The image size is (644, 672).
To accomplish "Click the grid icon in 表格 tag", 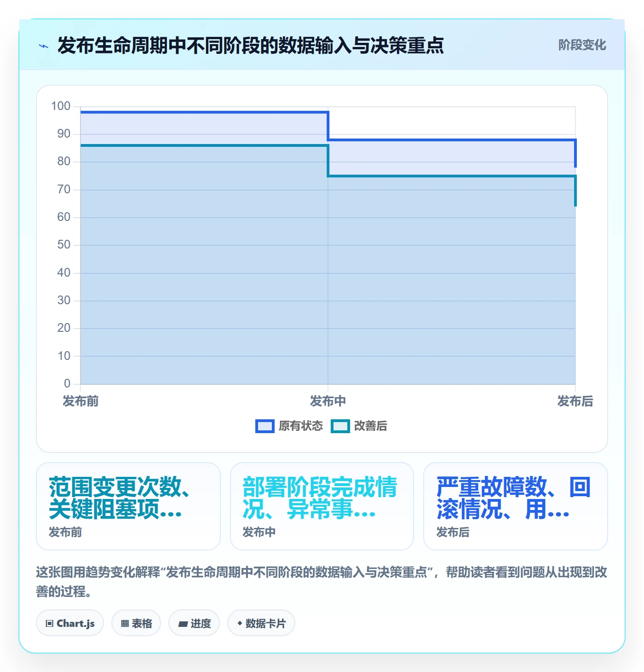I will coord(125,624).
